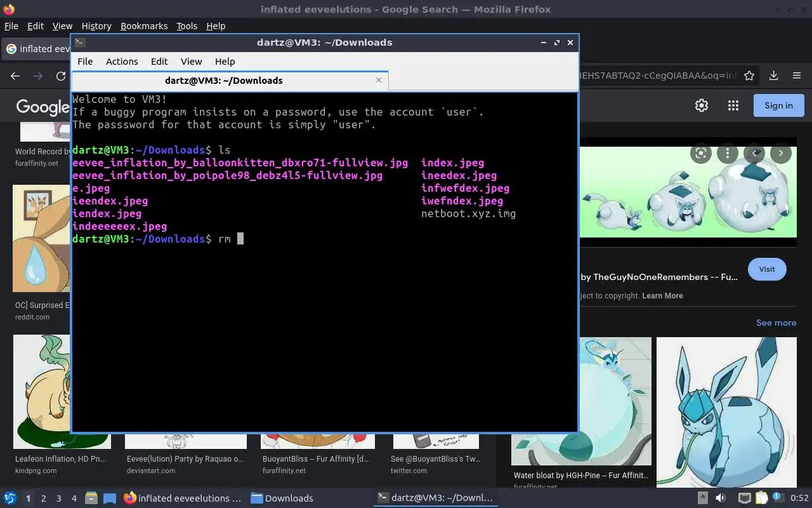Click iwefndex.jpeg in terminal listing
Viewport: 812px width, 508px height.
(462, 201)
